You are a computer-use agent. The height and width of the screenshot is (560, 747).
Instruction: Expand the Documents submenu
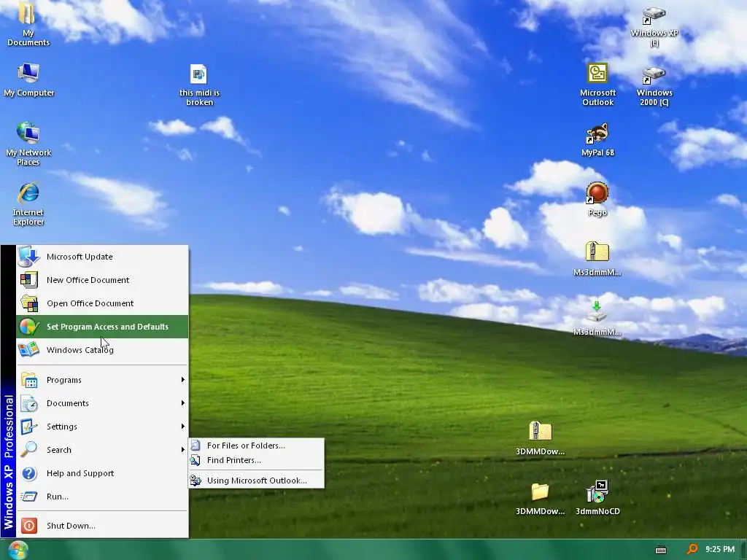tap(102, 403)
